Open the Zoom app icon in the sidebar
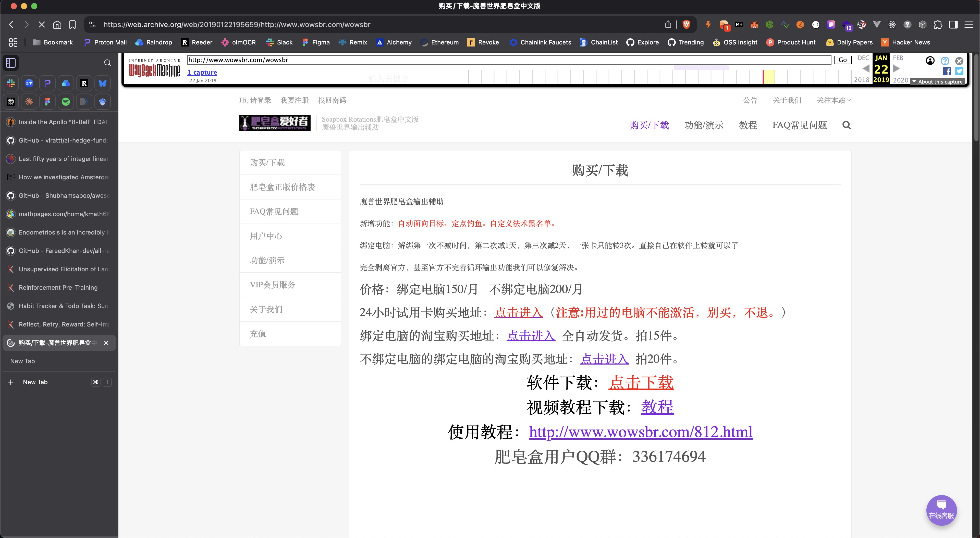The height and width of the screenshot is (538, 980). point(29,83)
